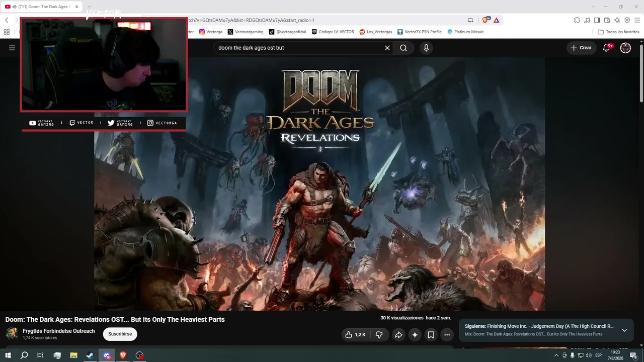Click the install app icon in address bar
644x362 pixels.
click(x=470, y=20)
